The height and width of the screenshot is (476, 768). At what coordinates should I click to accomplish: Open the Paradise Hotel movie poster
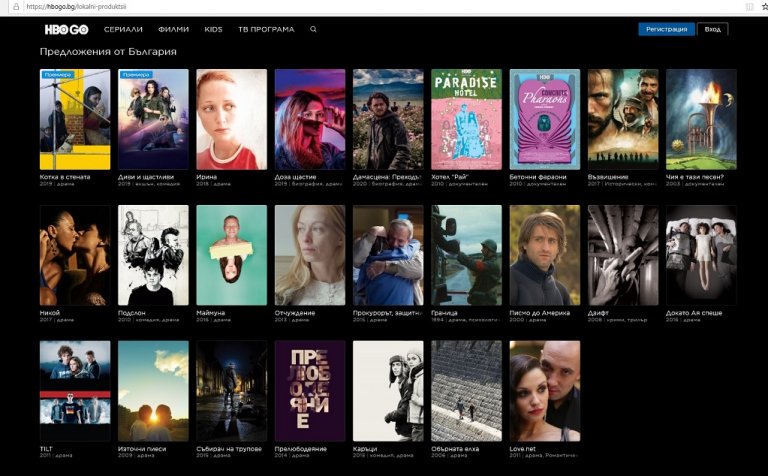click(x=466, y=119)
